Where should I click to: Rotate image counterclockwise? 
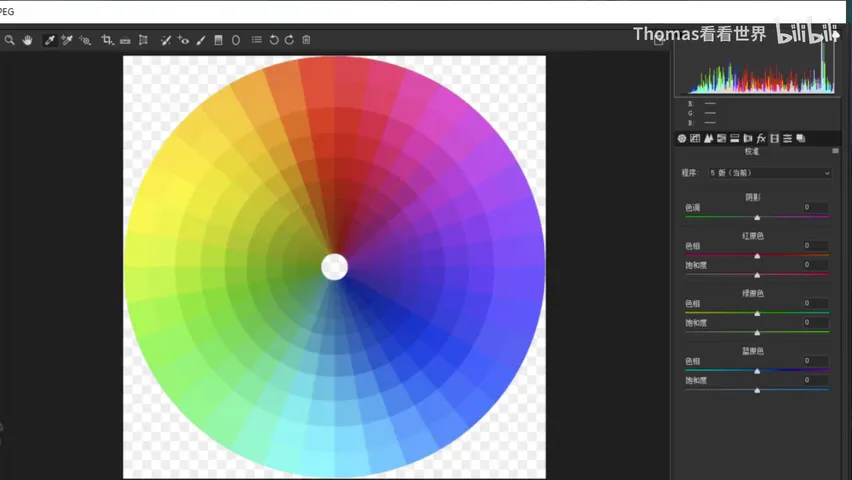tap(274, 40)
